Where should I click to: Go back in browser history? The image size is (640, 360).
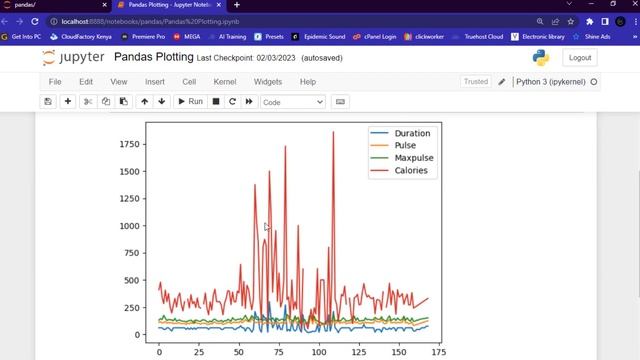click(x=5, y=21)
